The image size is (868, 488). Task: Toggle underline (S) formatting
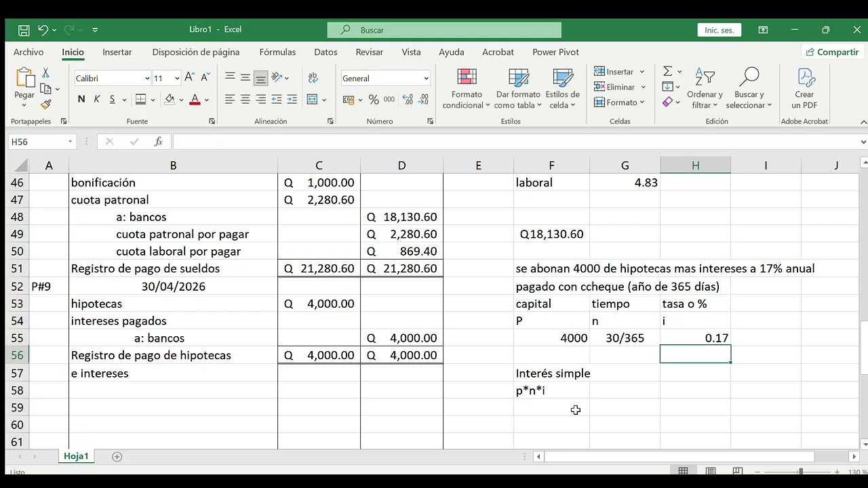pyautogui.click(x=112, y=100)
